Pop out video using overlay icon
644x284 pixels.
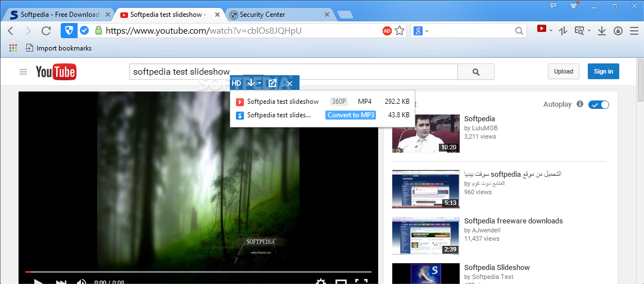click(x=272, y=83)
